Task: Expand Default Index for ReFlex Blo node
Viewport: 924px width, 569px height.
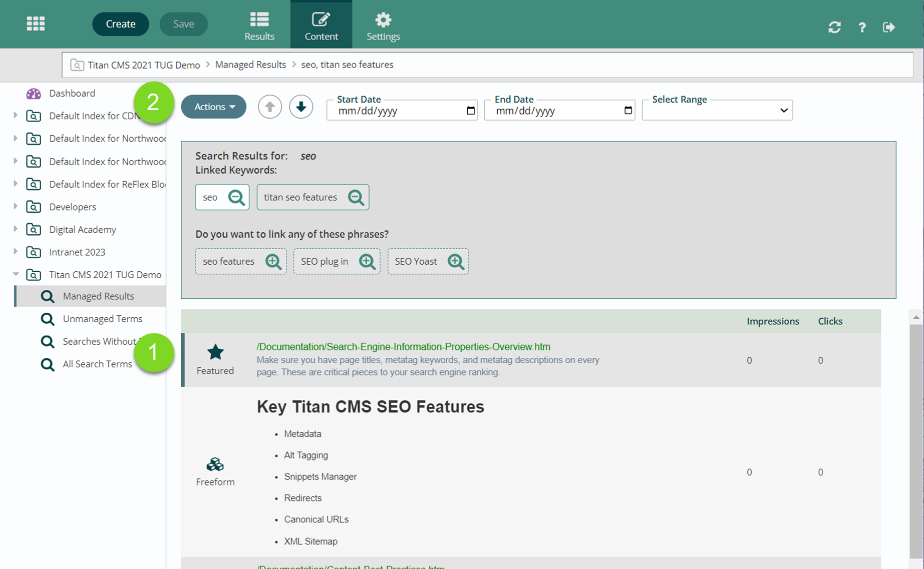Action: pyautogui.click(x=15, y=184)
